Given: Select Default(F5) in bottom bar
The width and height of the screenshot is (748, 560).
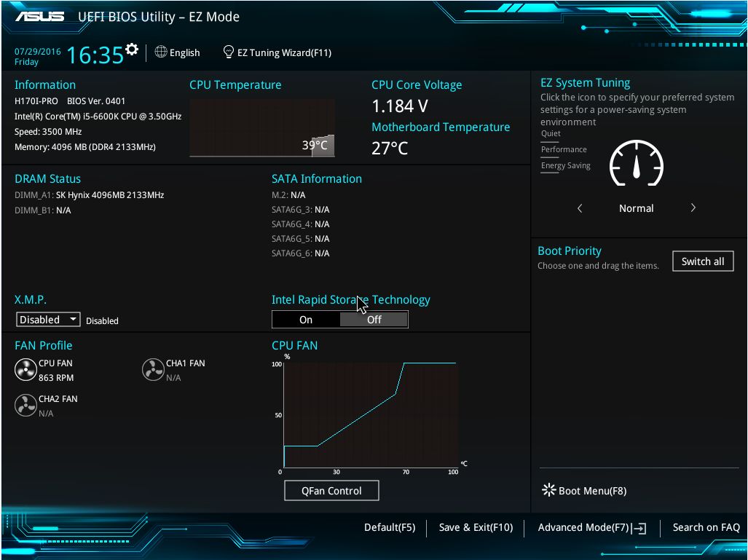Looking at the screenshot, I should [x=390, y=528].
